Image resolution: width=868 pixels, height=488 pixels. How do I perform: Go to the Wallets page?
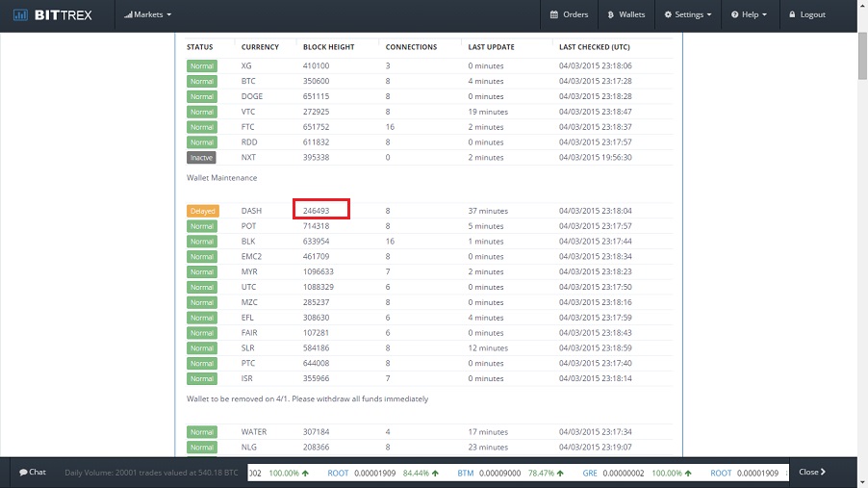pos(626,15)
